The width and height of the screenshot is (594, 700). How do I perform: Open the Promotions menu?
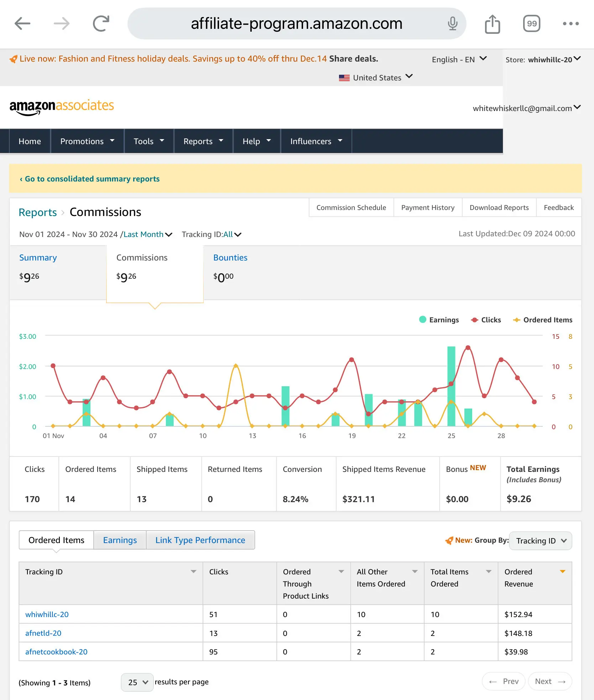click(87, 141)
